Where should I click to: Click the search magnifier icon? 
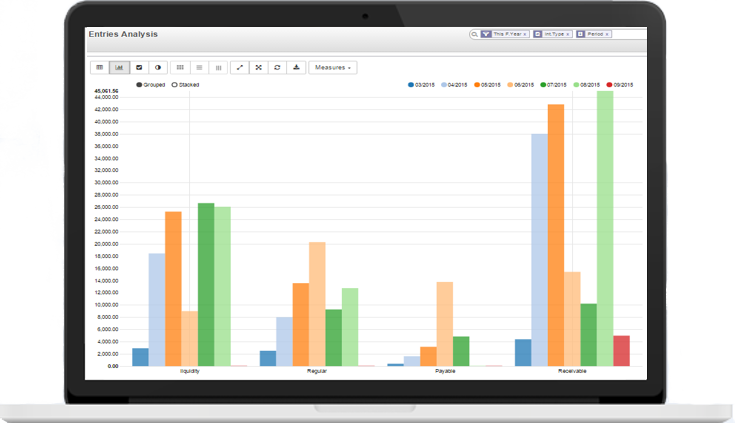[x=474, y=34]
